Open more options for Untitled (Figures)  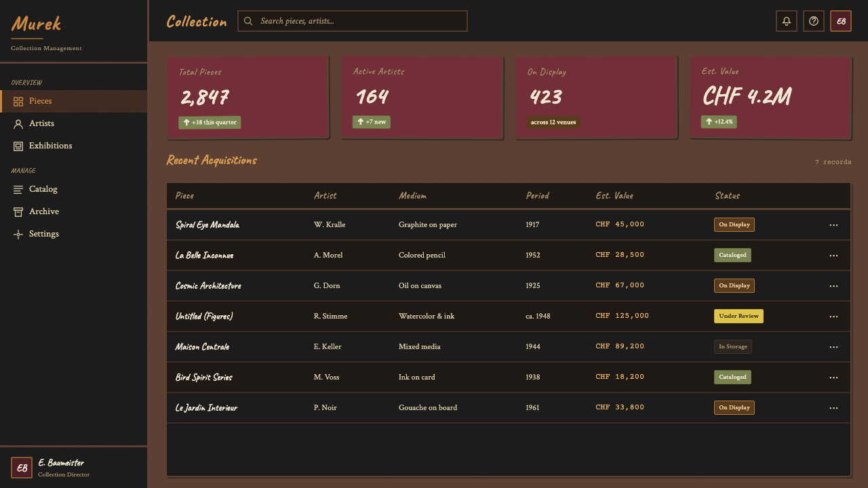[833, 317]
